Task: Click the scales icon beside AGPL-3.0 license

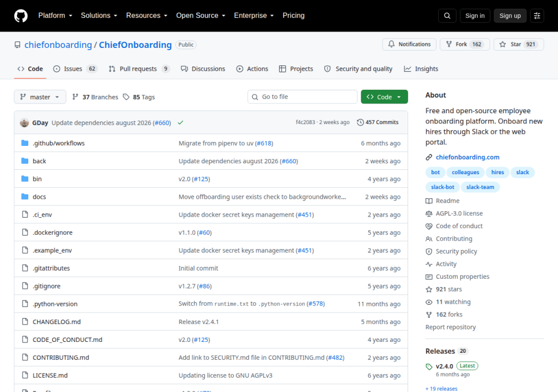Action: 429,213
